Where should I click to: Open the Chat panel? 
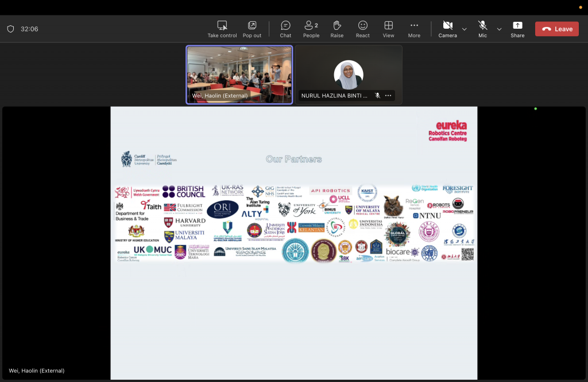coord(285,29)
